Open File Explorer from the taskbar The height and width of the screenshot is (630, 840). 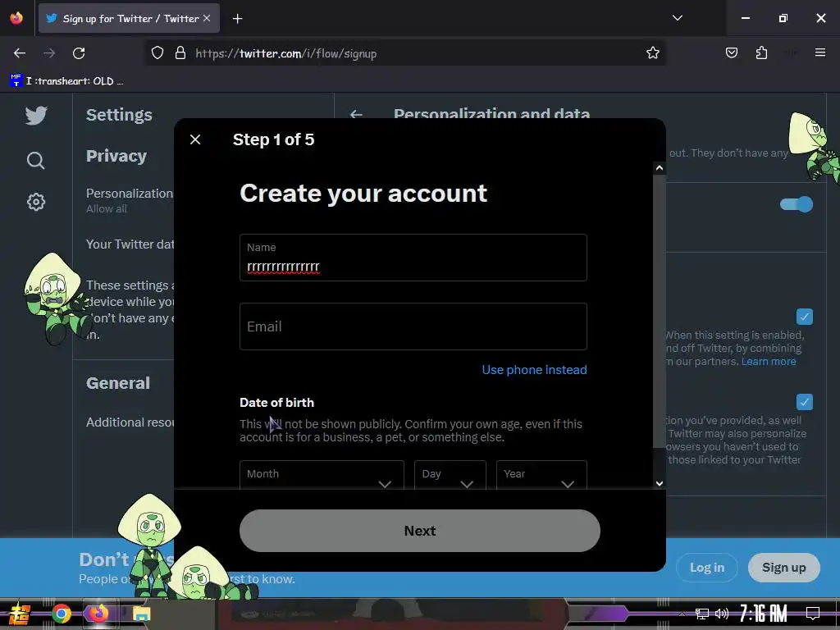[x=141, y=614]
